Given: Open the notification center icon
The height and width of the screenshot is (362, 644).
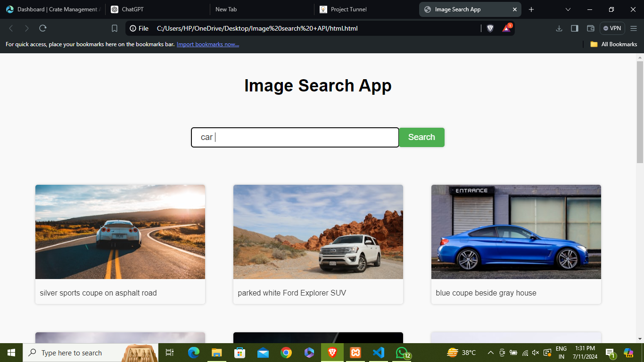Looking at the screenshot, I should pyautogui.click(x=610, y=353).
